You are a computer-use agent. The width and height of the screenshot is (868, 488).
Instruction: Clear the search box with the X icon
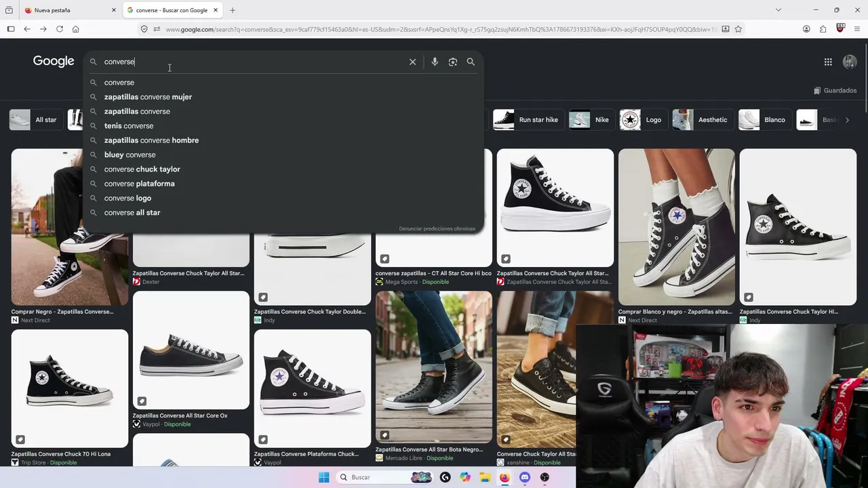(x=412, y=62)
